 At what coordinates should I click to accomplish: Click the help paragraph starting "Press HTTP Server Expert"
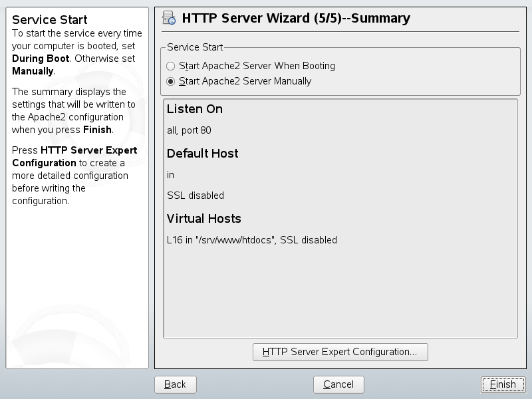(74, 176)
